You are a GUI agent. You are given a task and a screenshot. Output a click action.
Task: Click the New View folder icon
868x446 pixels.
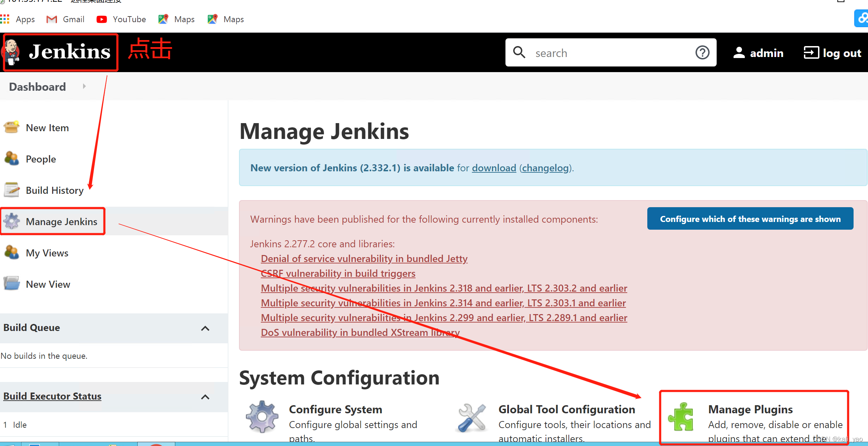pyautogui.click(x=12, y=283)
